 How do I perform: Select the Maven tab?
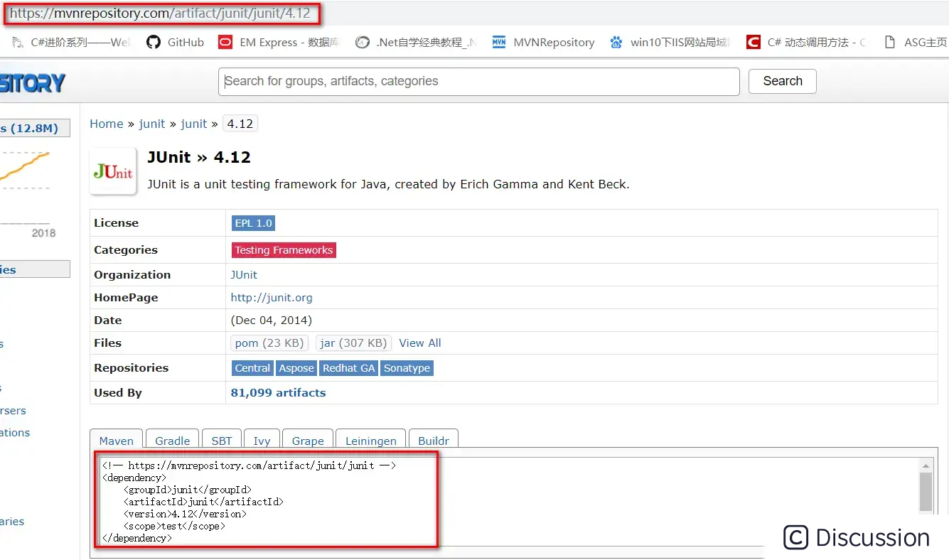(x=117, y=441)
